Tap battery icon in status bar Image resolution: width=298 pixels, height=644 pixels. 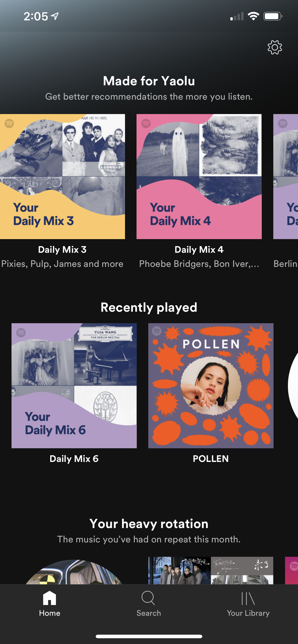pyautogui.click(x=273, y=16)
